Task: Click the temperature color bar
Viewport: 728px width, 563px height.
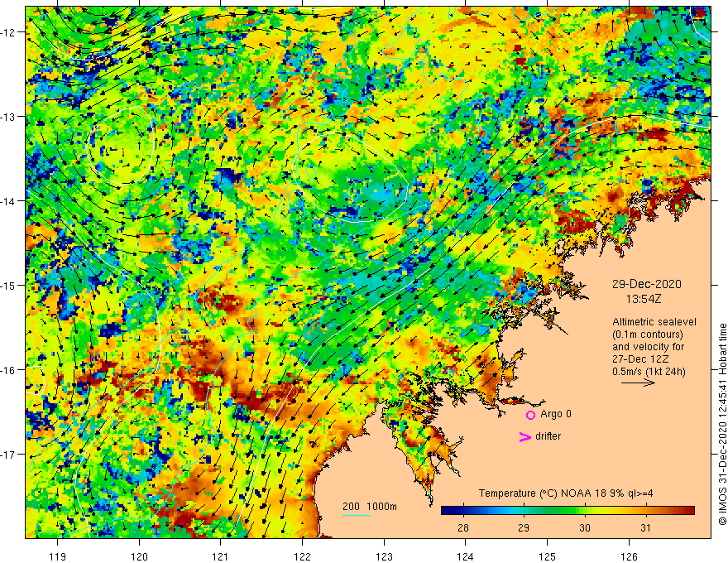Action: 568,510
